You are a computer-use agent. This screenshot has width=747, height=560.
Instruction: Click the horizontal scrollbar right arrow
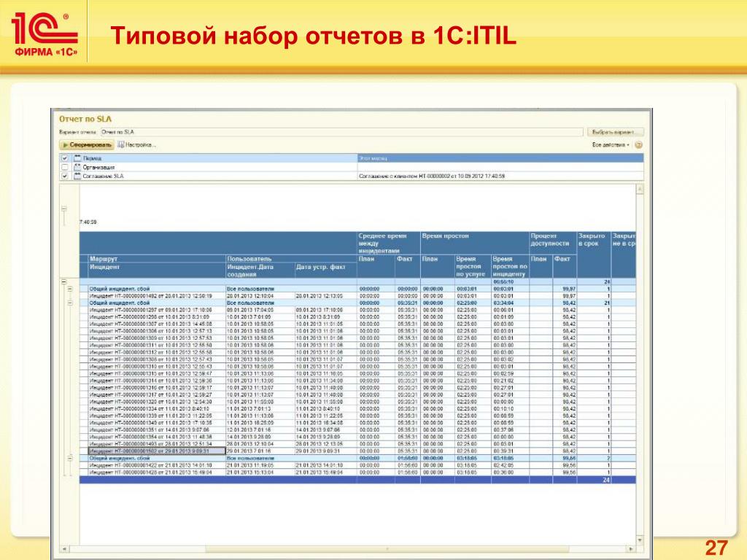tap(631, 549)
